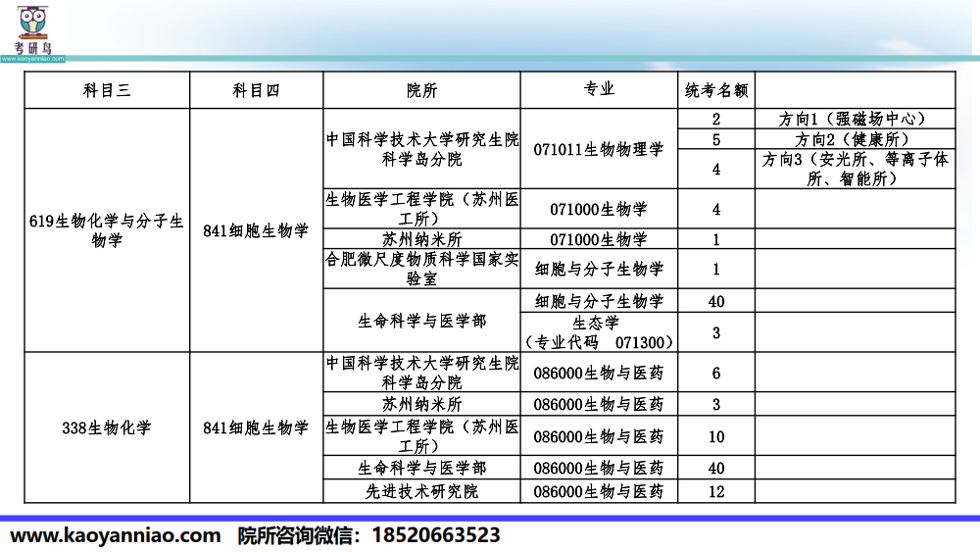980x552 pixels.
Task: Select quota 10 for 086000生物与医药
Action: 716,436
